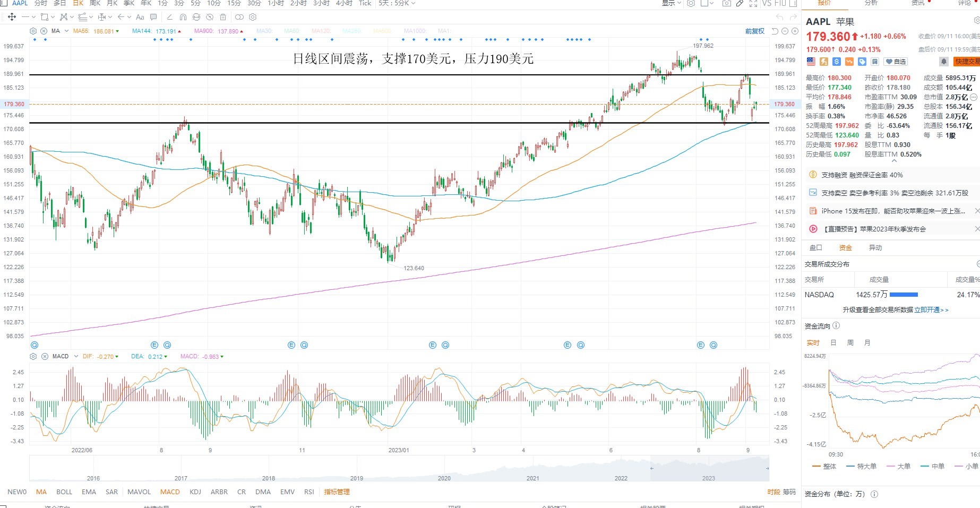
Task: Click the eraser drawing tool icon
Action: [170, 17]
